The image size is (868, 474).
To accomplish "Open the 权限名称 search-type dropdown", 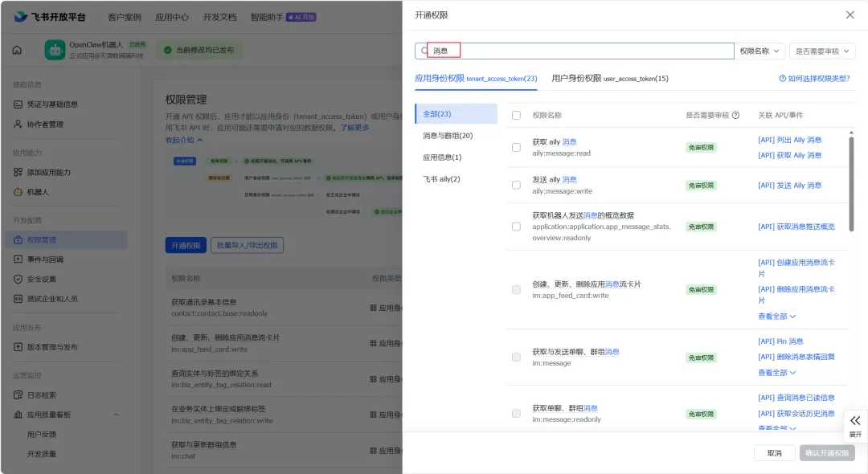I will point(759,51).
